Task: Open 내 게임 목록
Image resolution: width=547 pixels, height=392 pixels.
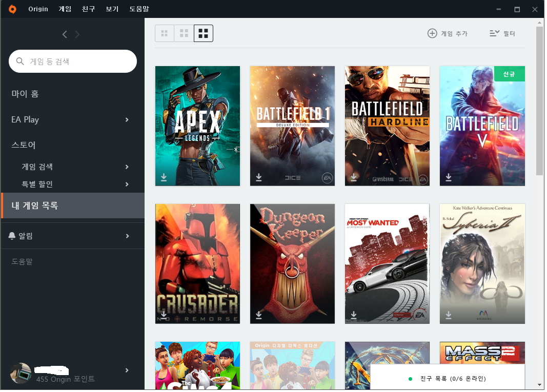Action: pyautogui.click(x=73, y=205)
